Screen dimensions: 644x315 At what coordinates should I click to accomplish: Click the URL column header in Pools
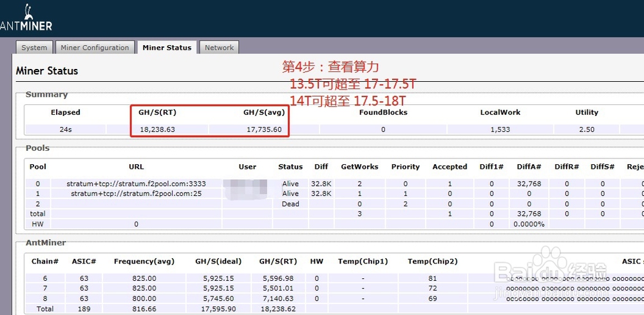coord(137,167)
